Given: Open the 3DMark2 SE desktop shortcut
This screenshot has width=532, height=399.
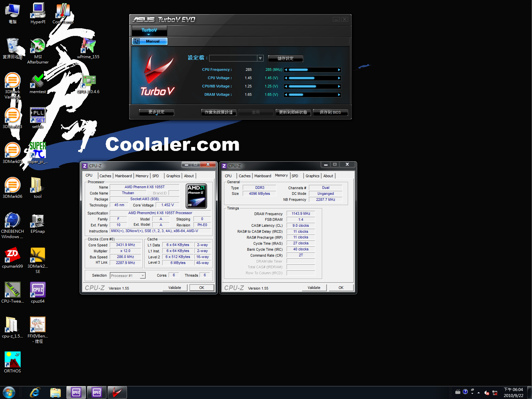Looking at the screenshot, I should (x=38, y=260).
